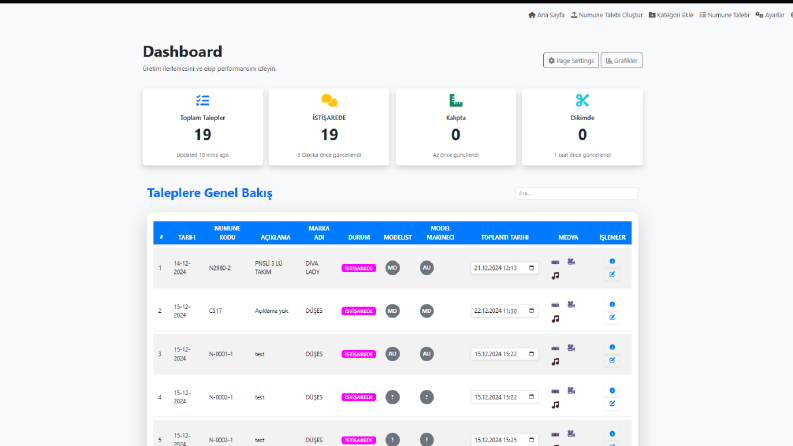The height and width of the screenshot is (446, 793).
Task: Edit request C517 via pencil icon
Action: (x=612, y=318)
